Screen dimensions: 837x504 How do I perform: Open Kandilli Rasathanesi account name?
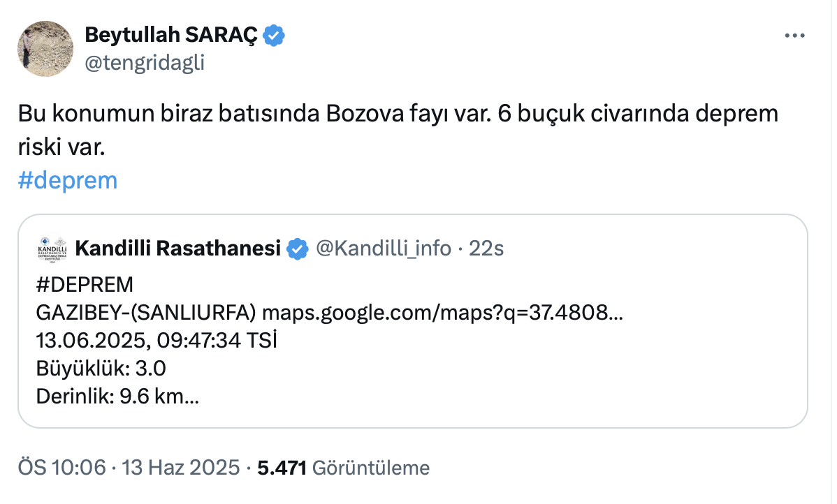pos(177,248)
